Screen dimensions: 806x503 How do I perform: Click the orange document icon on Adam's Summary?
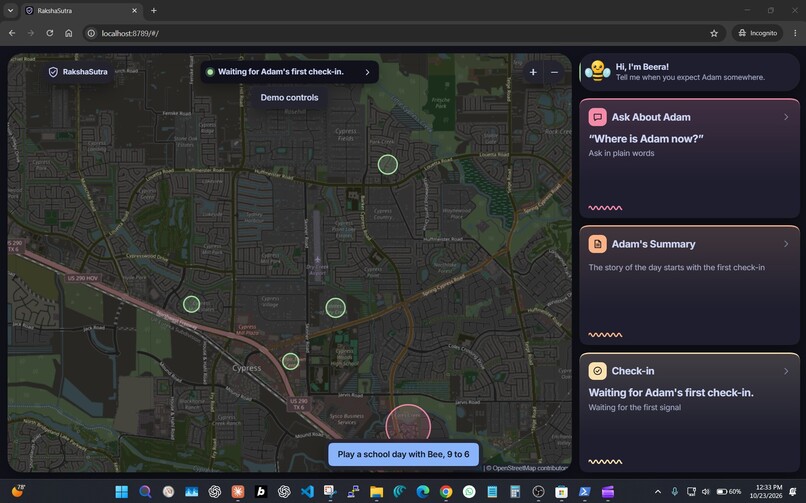(x=597, y=244)
